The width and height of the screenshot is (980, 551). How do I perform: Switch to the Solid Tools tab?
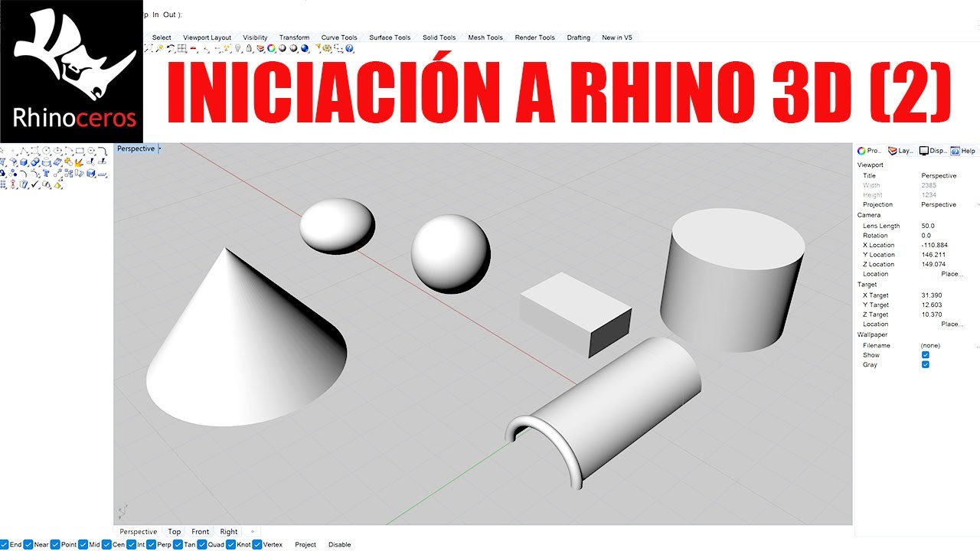tap(439, 37)
